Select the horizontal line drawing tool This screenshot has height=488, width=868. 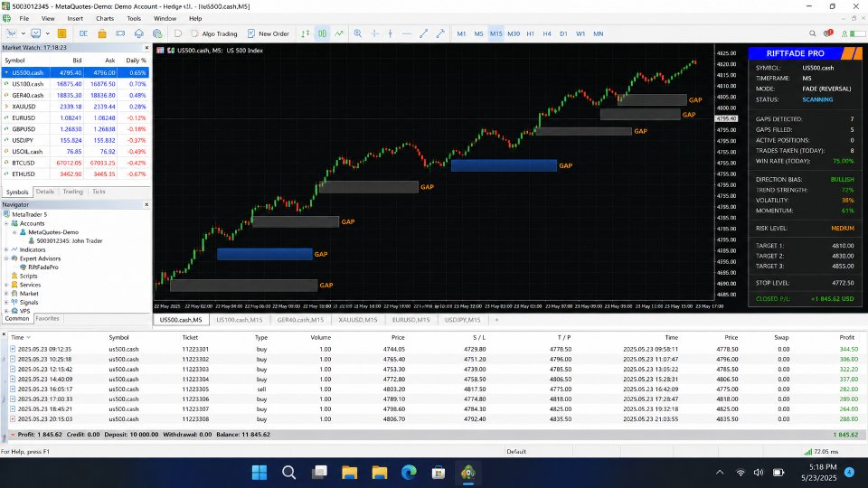(x=407, y=33)
